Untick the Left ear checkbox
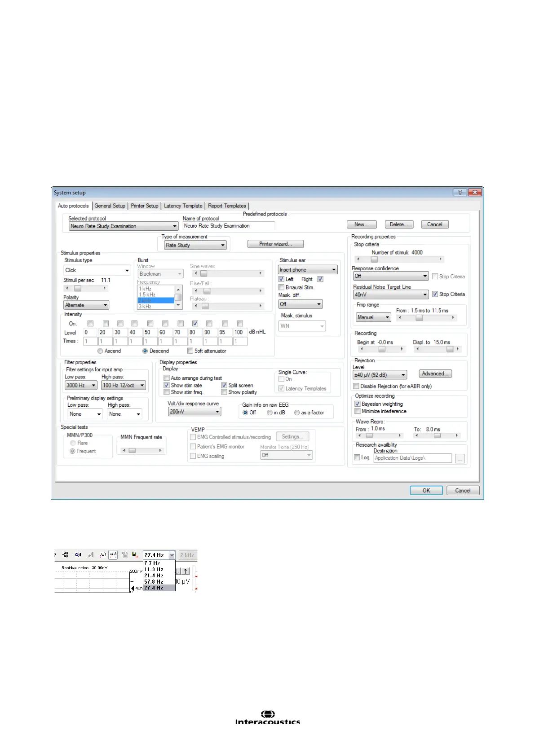535x756 pixels. tap(281, 279)
